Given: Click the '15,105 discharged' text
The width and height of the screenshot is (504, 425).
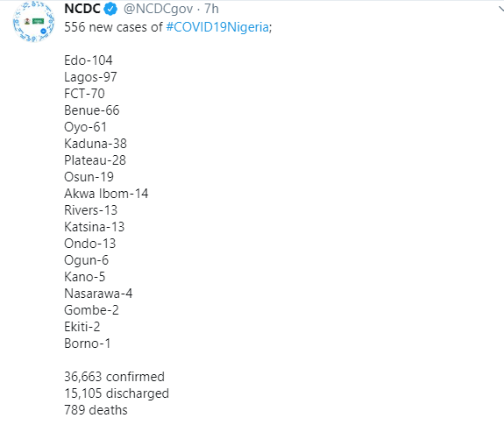Looking at the screenshot, I should click(x=117, y=393).
